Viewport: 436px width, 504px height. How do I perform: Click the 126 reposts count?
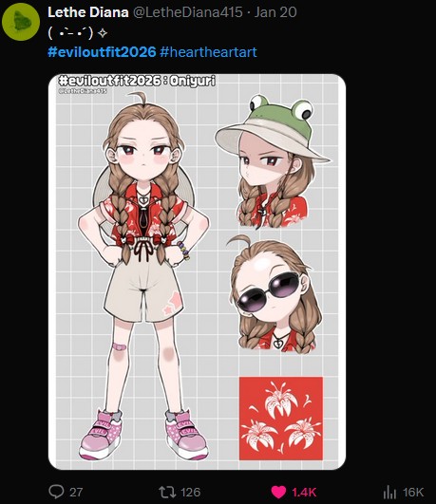[190, 492]
